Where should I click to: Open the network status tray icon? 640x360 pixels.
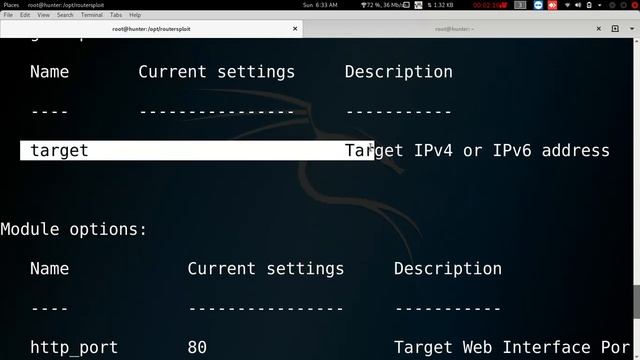pyautogui.click(x=567, y=5)
